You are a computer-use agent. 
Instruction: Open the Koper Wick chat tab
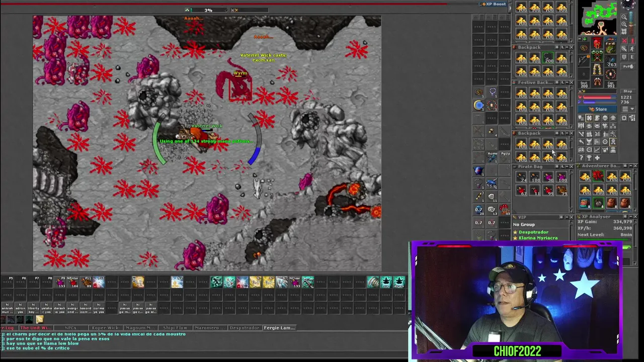[x=105, y=328]
